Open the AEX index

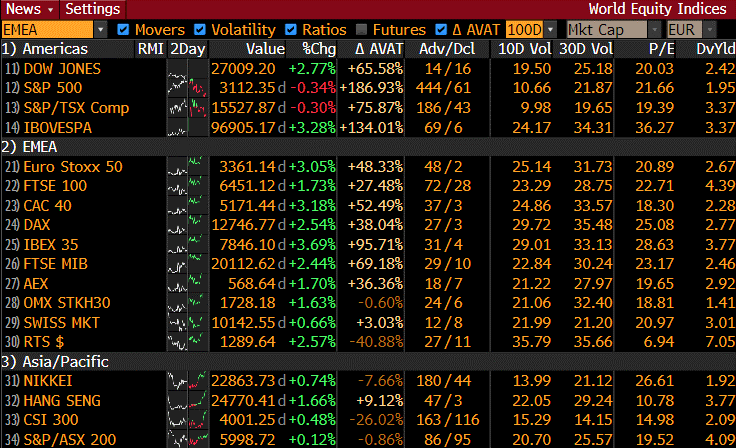36,284
